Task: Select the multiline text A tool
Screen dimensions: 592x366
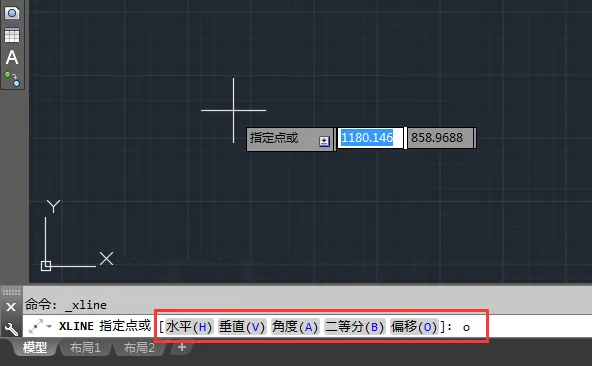Action: tap(12, 57)
